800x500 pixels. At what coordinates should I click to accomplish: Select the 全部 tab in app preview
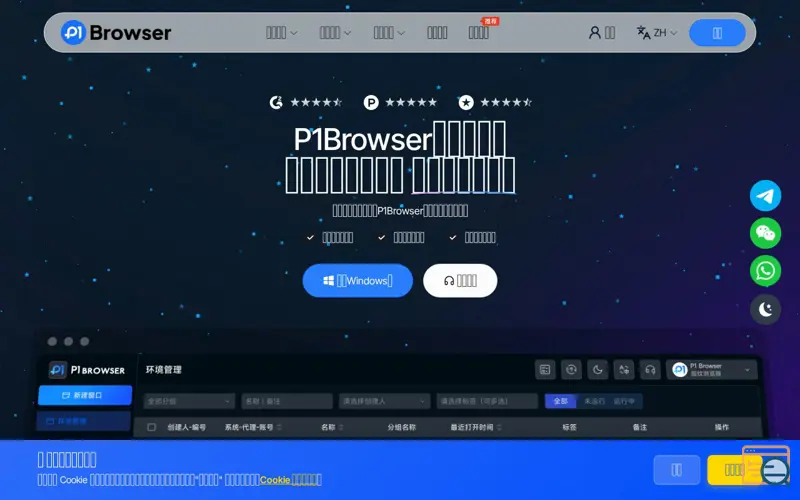click(560, 401)
